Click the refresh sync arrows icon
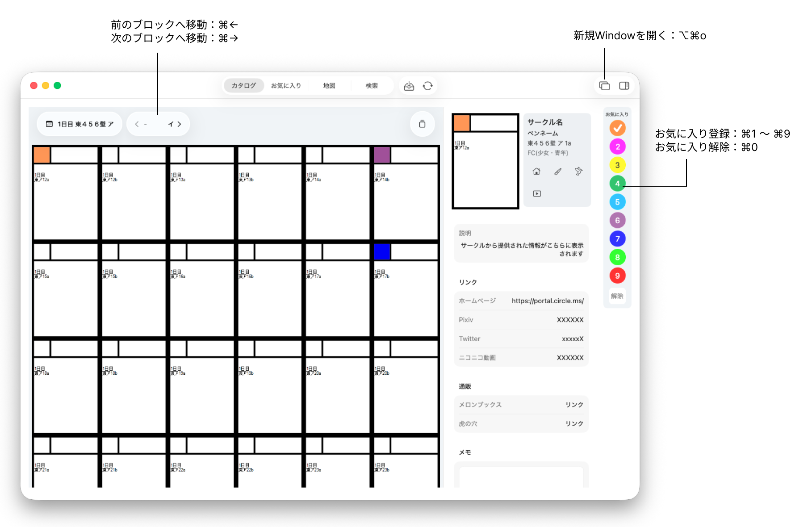 tap(427, 86)
